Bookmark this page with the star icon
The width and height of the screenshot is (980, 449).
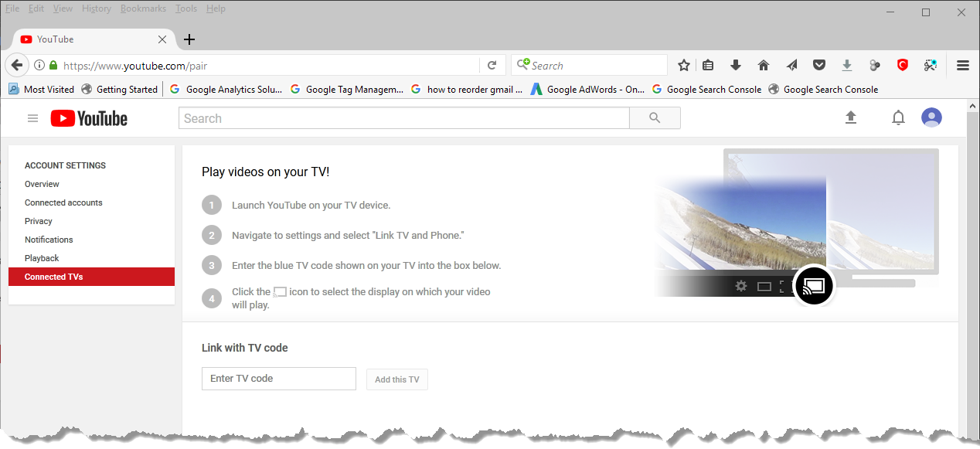(684, 66)
